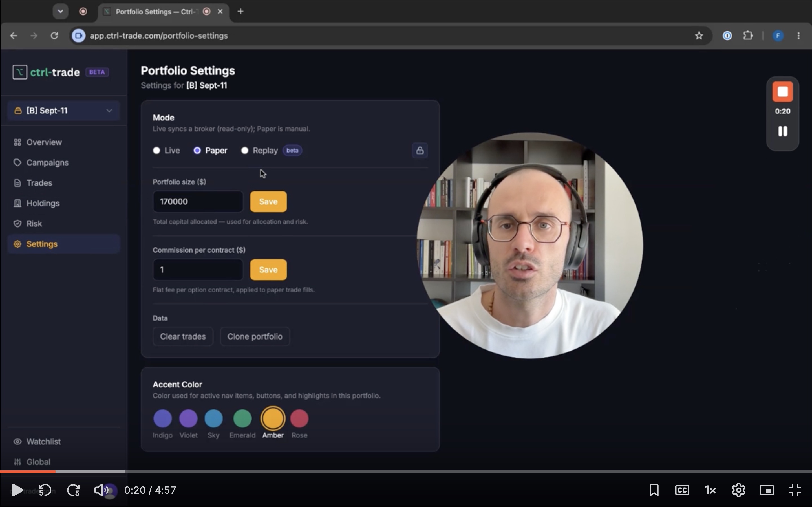Open the browser profile avatar F
Image resolution: width=812 pixels, height=507 pixels.
pos(778,36)
